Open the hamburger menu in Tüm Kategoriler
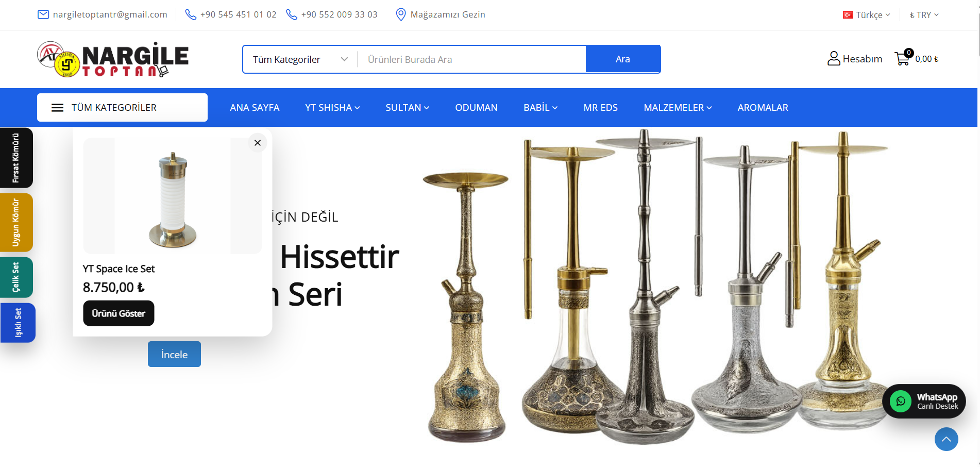980x467 pixels. pos(57,108)
